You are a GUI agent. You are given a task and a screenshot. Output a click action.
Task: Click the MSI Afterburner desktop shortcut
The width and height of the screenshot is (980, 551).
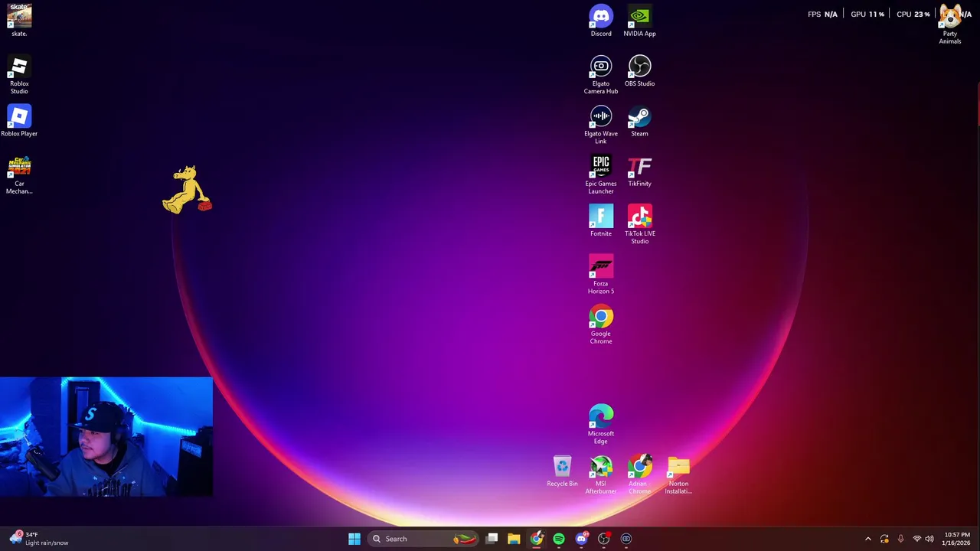point(601,475)
